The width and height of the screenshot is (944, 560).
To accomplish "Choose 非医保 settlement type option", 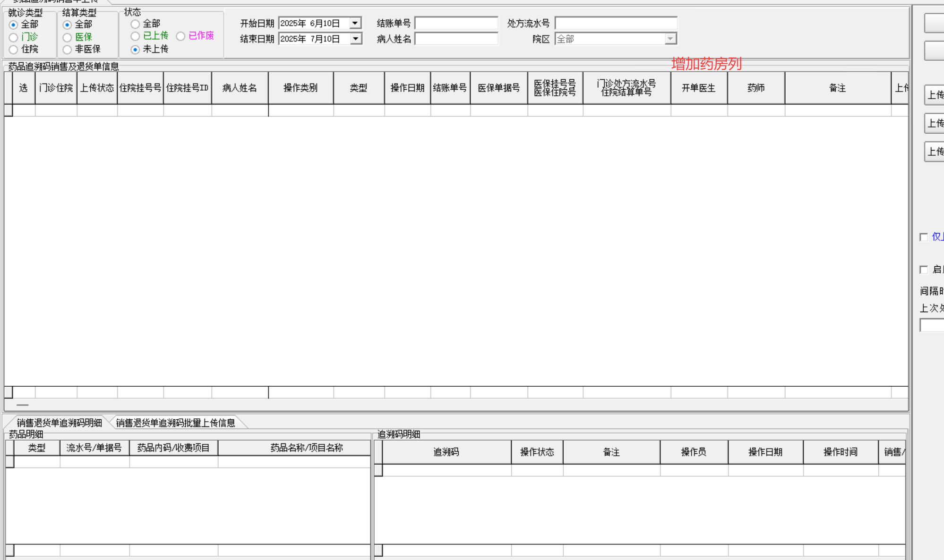I will (x=68, y=50).
